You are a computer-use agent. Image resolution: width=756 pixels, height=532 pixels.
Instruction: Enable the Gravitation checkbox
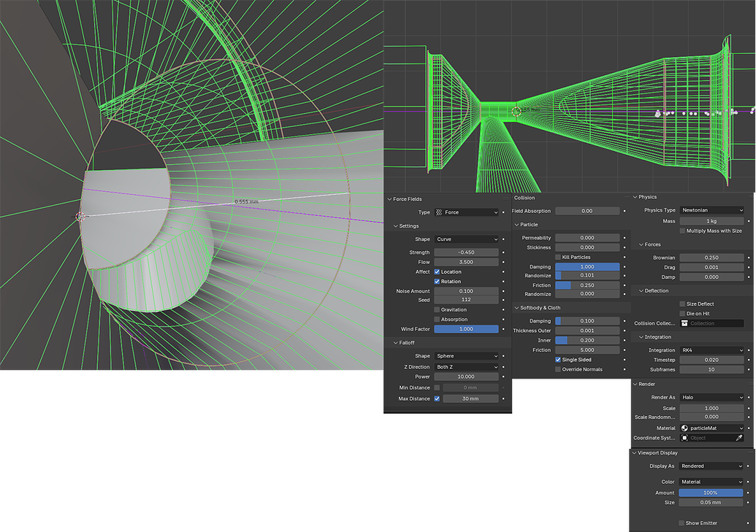tap(437, 310)
